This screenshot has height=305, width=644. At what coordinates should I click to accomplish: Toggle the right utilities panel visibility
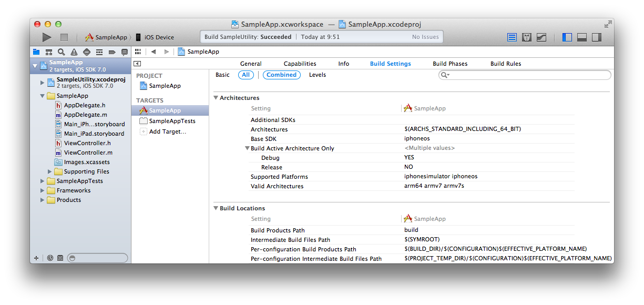tap(597, 37)
